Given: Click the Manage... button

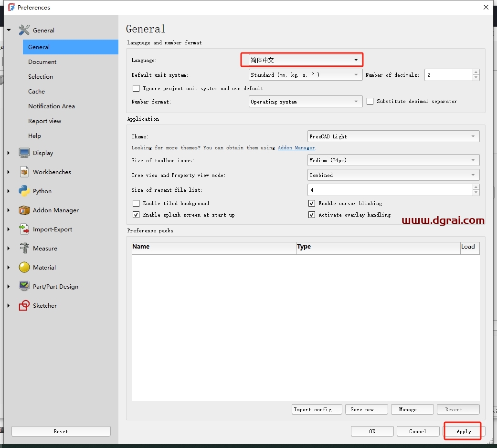Looking at the screenshot, I should (412, 409).
